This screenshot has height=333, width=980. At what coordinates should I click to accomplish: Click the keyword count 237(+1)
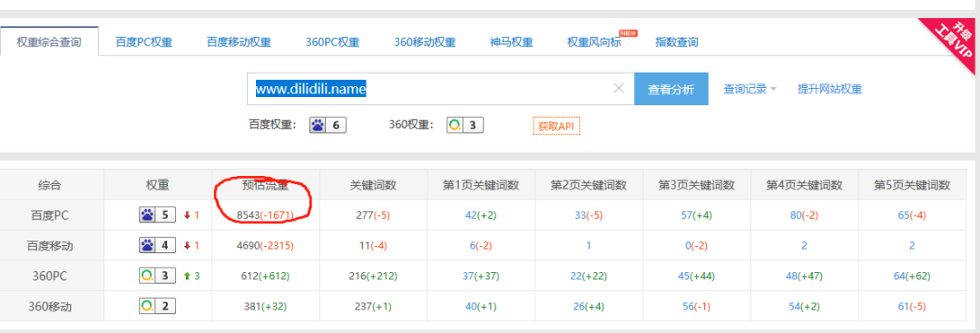(373, 306)
